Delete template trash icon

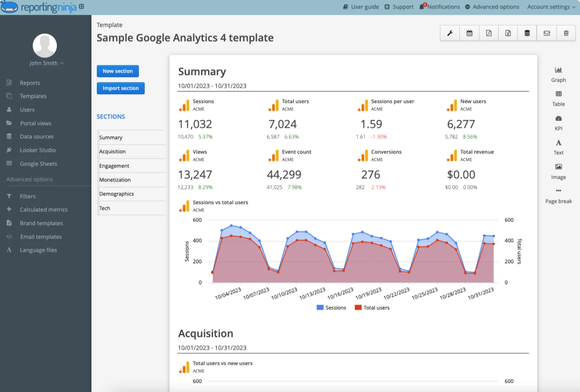point(566,33)
